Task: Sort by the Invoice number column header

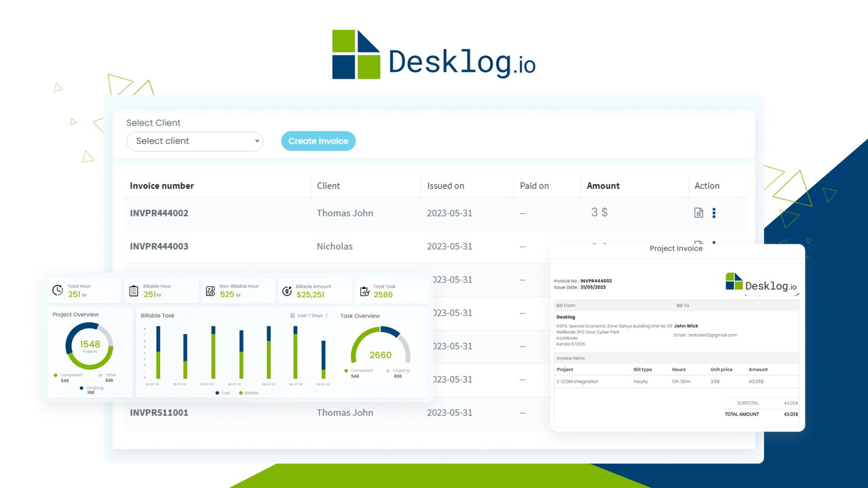Action: [162, 186]
